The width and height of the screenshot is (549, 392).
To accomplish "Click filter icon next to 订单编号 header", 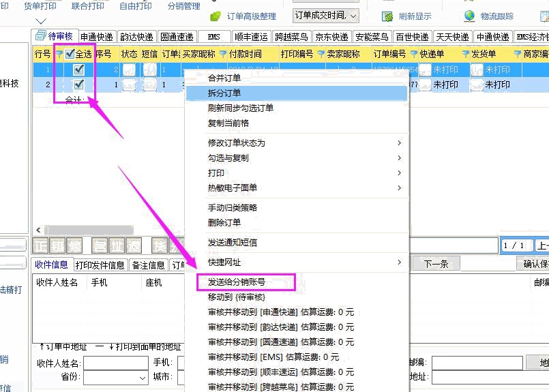I will click(x=413, y=54).
